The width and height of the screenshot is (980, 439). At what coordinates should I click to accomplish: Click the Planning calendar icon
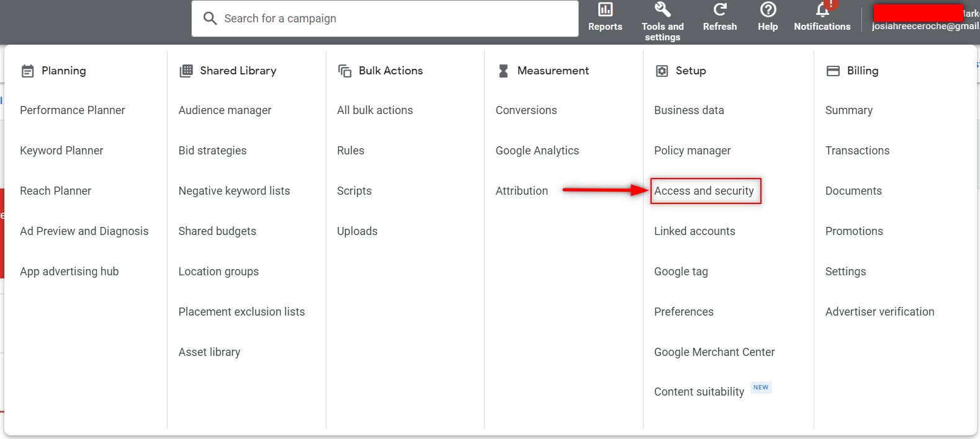pos(28,71)
